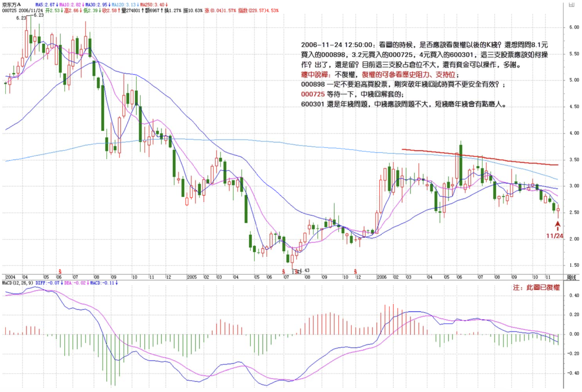Click the 京东方A stock name

pyautogui.click(x=11, y=5)
